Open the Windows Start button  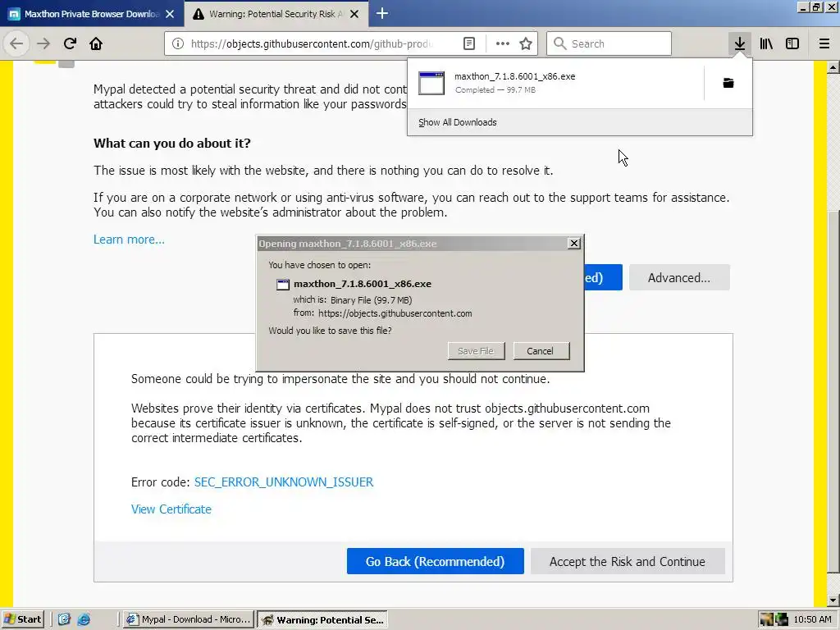(x=22, y=619)
